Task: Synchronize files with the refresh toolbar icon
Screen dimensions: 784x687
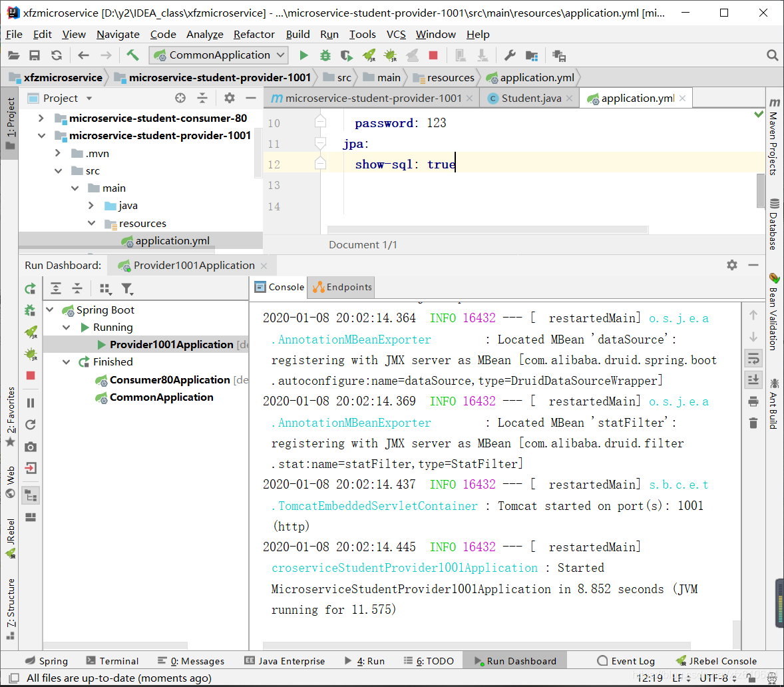Action: pyautogui.click(x=57, y=55)
